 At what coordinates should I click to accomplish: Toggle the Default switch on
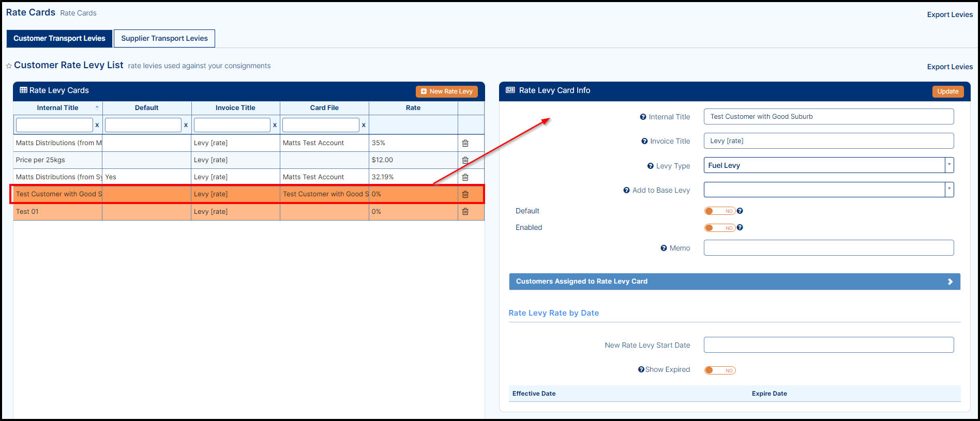pyautogui.click(x=719, y=211)
